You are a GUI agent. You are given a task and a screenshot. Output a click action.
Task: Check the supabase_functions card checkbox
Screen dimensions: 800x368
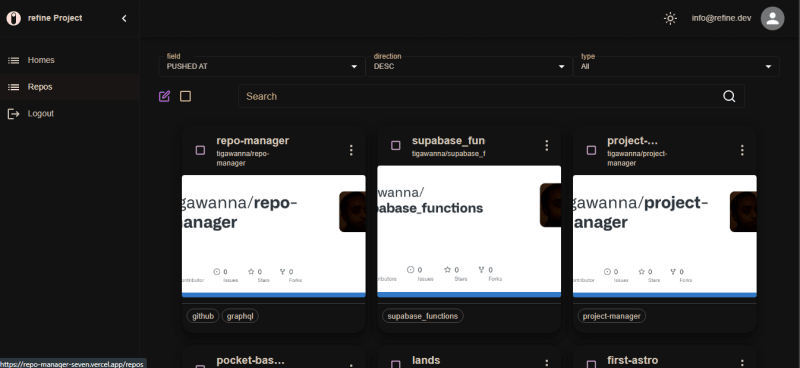395,145
